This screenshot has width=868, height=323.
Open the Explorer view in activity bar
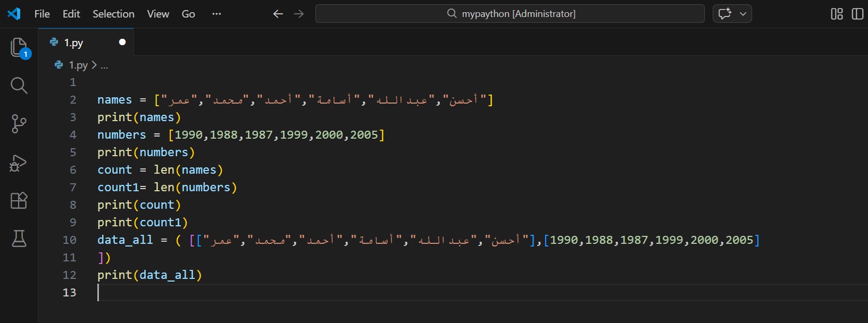(x=19, y=47)
